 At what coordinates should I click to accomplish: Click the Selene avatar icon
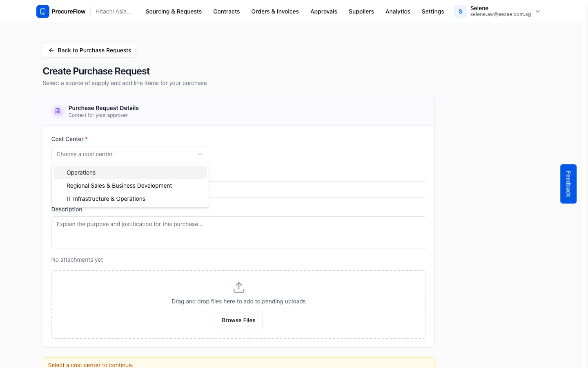tap(461, 11)
